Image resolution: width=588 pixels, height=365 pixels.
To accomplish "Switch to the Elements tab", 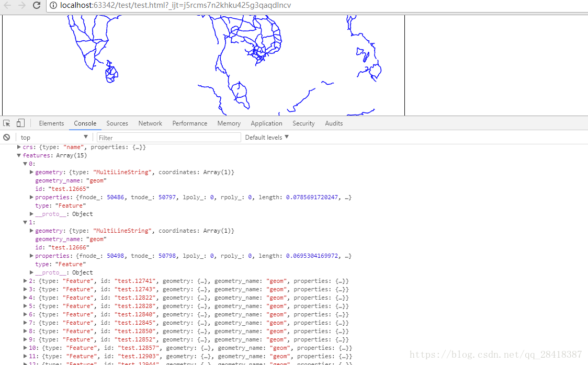I will [51, 123].
